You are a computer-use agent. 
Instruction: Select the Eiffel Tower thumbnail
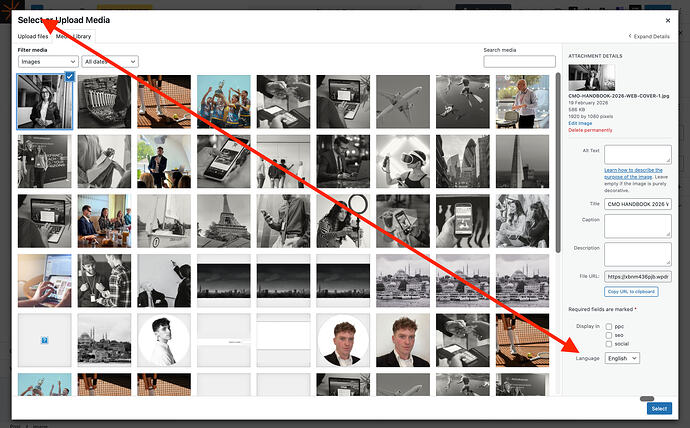click(x=224, y=221)
